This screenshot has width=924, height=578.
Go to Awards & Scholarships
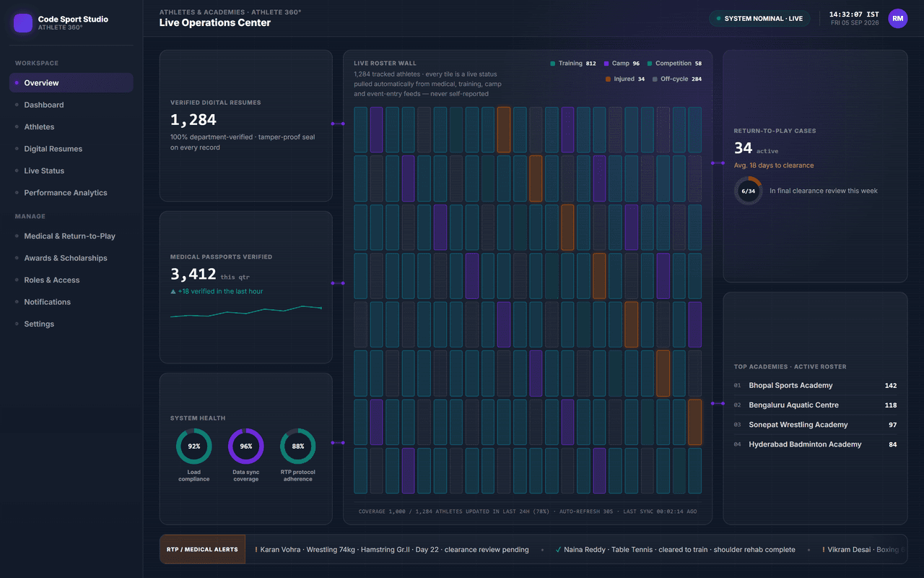click(71, 258)
